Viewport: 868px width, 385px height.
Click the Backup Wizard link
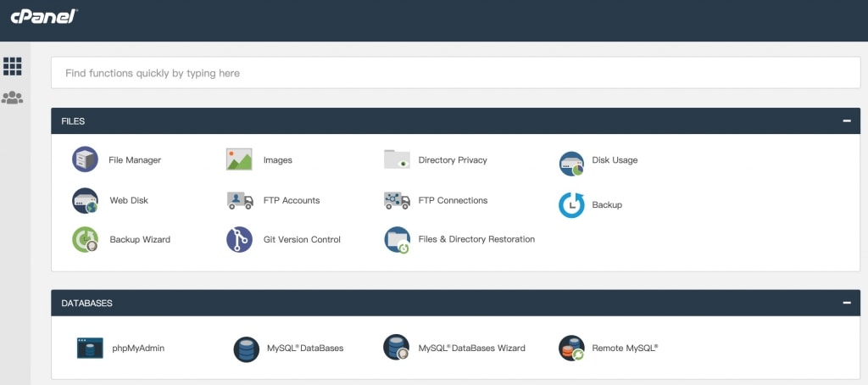click(x=140, y=240)
